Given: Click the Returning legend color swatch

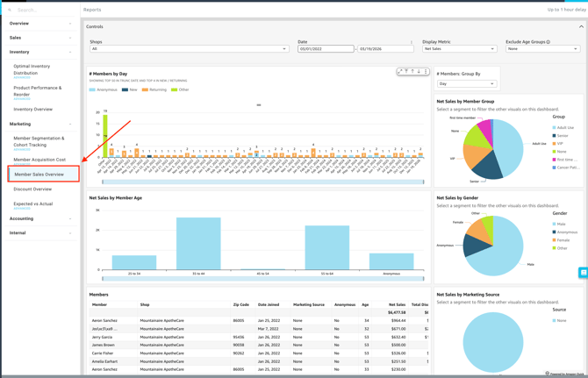Looking at the screenshot, I should [146, 89].
